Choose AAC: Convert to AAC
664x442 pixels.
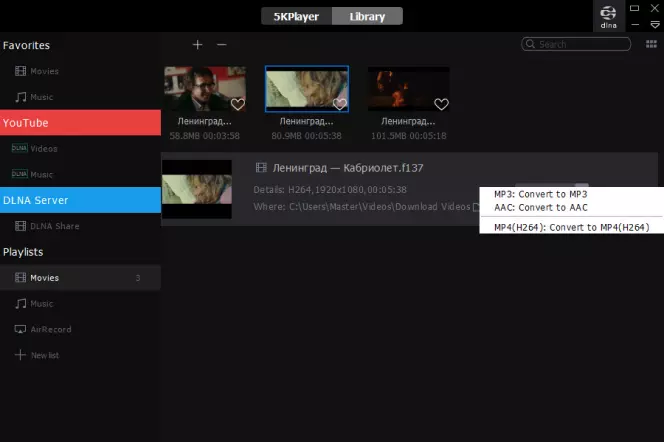pos(541,207)
